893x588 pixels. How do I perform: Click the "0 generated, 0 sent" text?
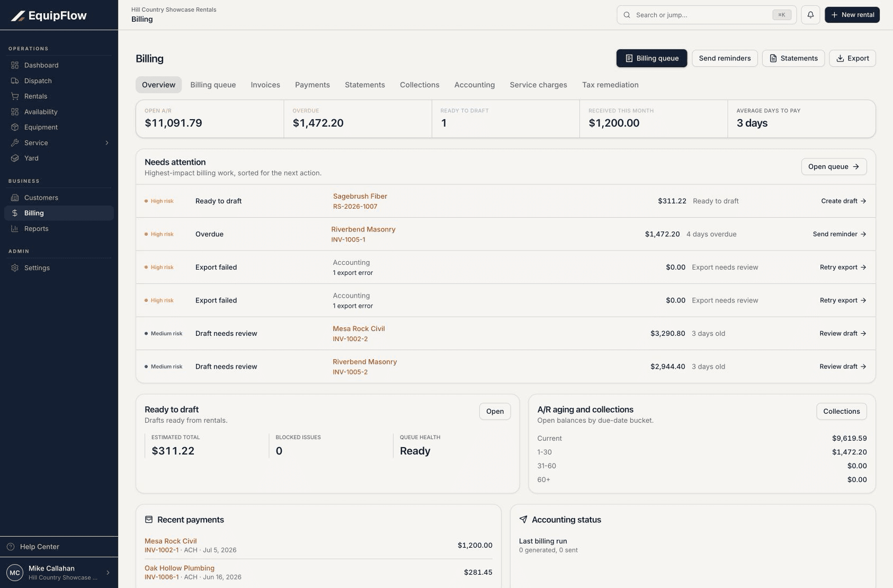coord(548,550)
